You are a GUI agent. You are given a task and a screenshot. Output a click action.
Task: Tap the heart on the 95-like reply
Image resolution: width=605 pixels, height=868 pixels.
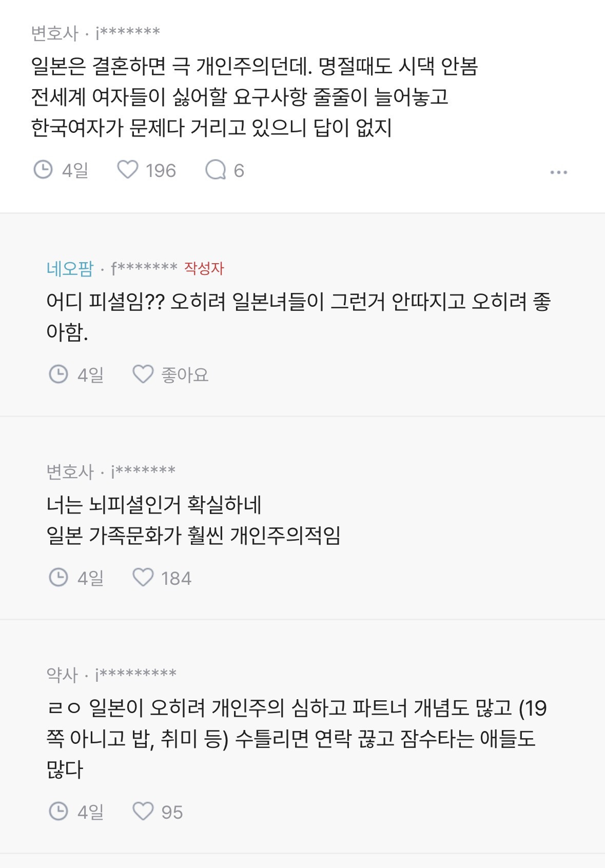tap(143, 812)
